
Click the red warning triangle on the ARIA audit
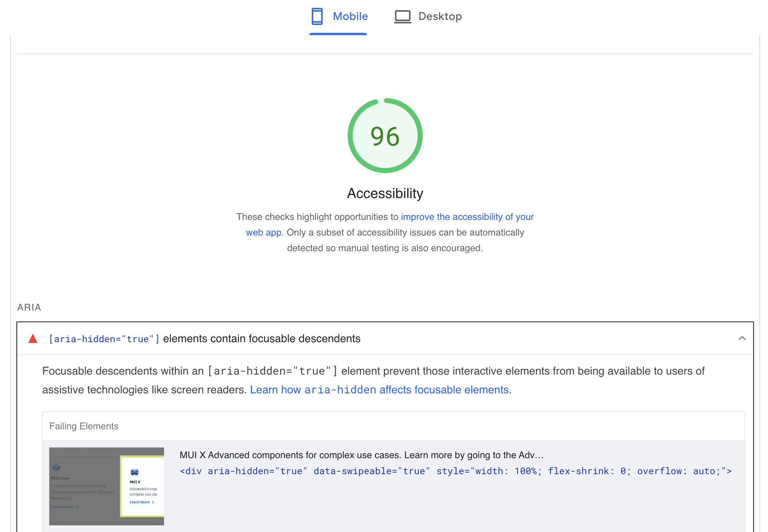click(33, 338)
